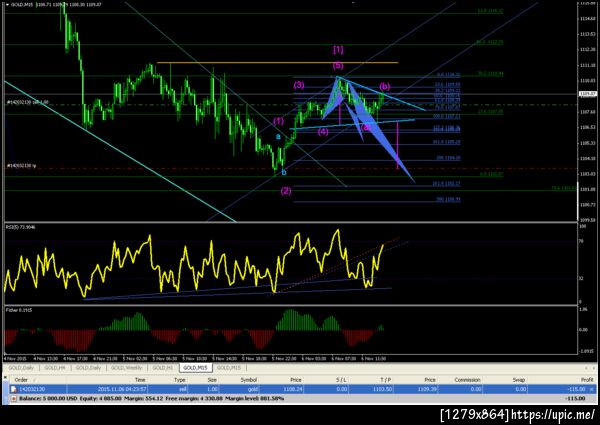Select the magenta (3) wave label
The width and height of the screenshot is (600, 425).
click(x=299, y=85)
